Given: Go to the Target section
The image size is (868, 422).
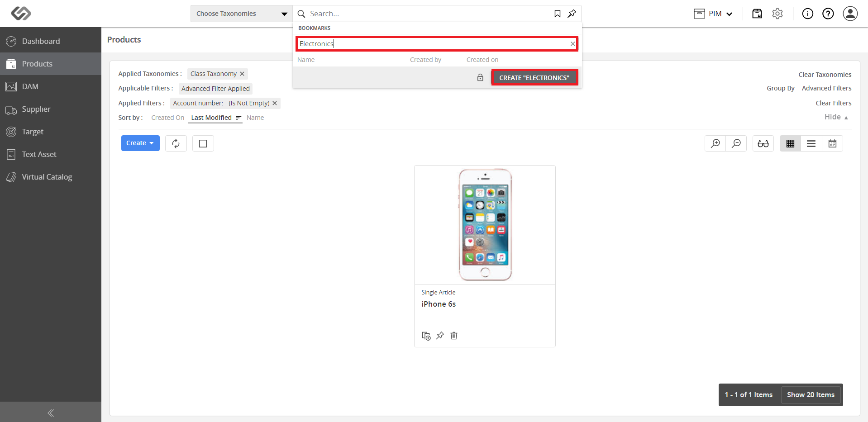Looking at the screenshot, I should tap(51, 132).
